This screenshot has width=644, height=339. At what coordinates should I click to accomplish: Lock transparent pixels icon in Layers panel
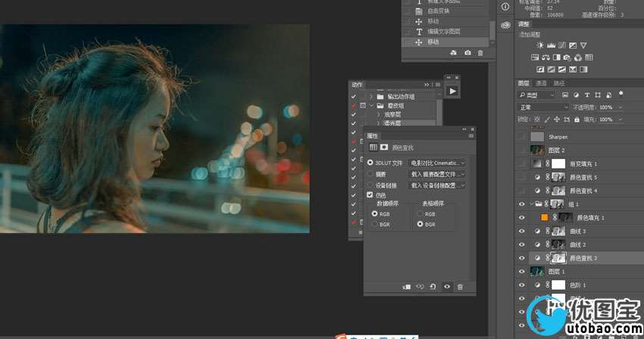coord(537,120)
